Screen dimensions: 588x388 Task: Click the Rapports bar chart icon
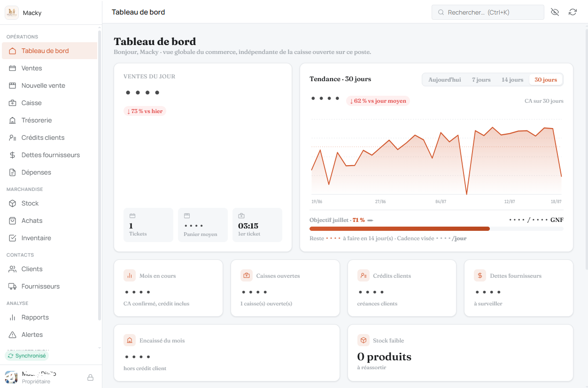coord(13,317)
